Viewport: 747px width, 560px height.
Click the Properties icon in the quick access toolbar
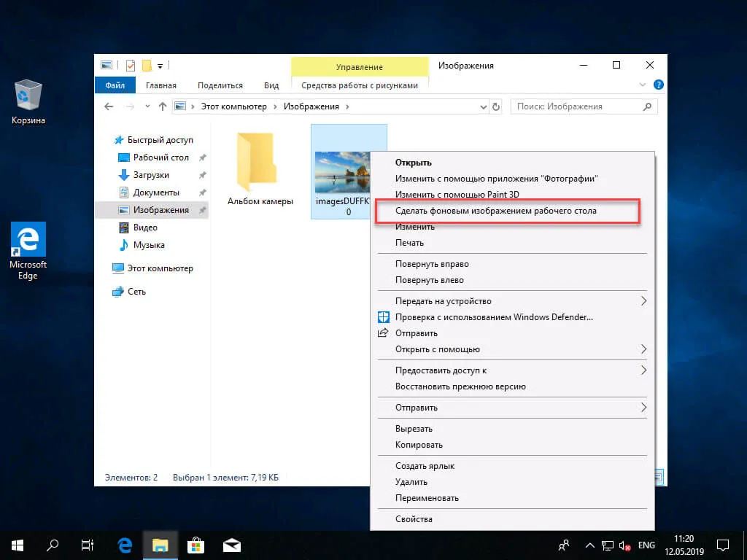[130, 66]
